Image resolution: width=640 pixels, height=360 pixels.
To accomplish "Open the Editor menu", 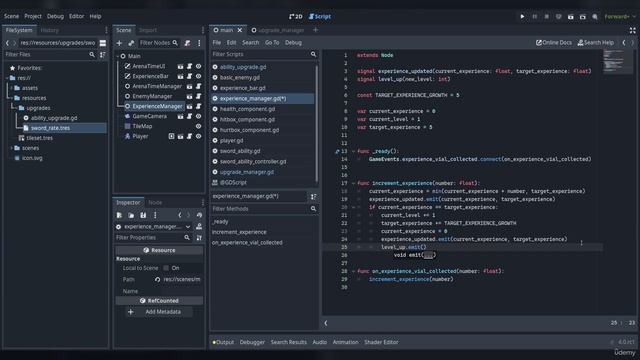I will [76, 16].
